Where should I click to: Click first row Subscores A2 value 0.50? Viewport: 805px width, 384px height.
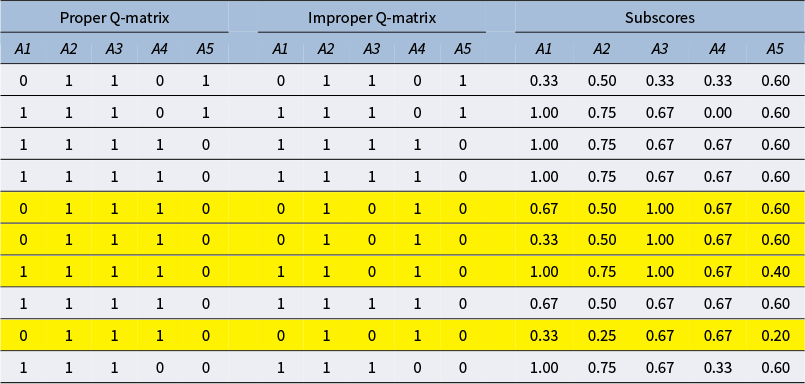(x=602, y=81)
